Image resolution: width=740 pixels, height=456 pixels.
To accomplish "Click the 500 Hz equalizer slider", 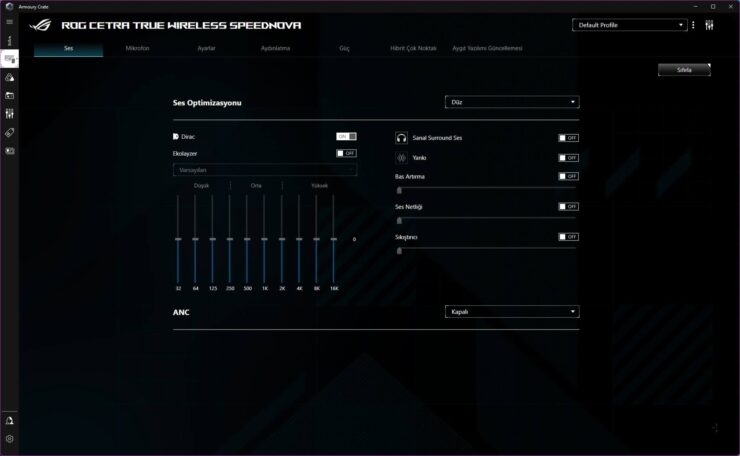I will coord(247,239).
